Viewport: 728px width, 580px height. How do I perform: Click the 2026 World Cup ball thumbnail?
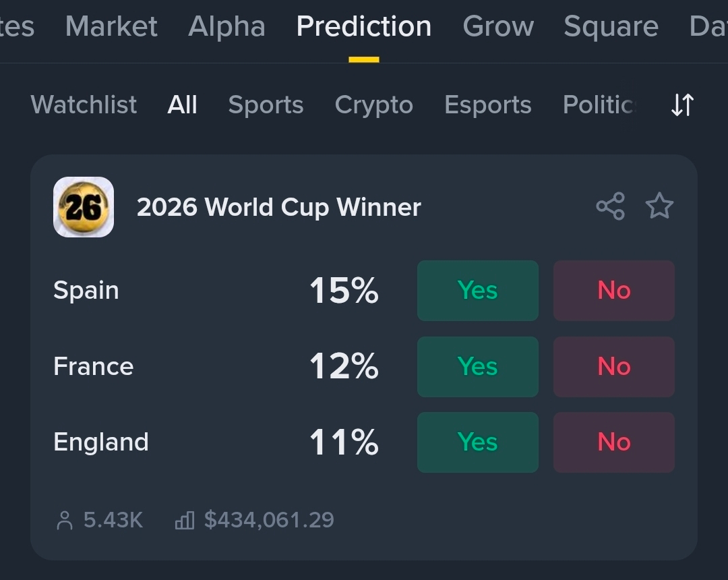click(x=84, y=207)
